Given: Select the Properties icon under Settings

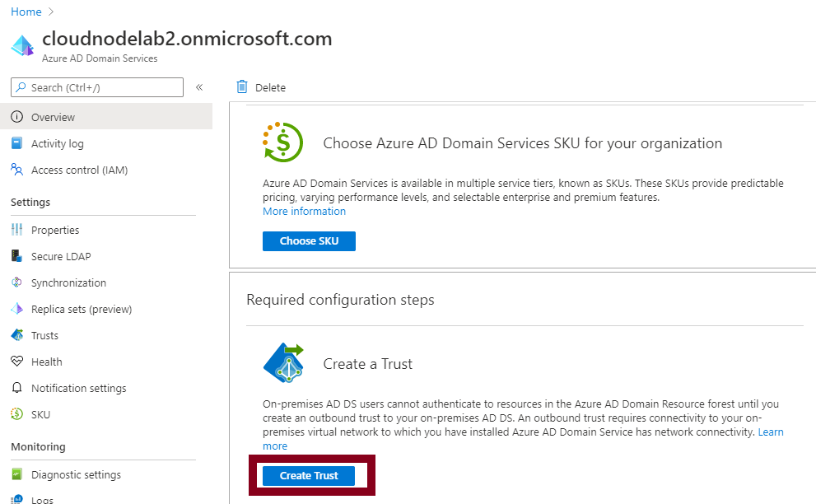Looking at the screenshot, I should 16,230.
